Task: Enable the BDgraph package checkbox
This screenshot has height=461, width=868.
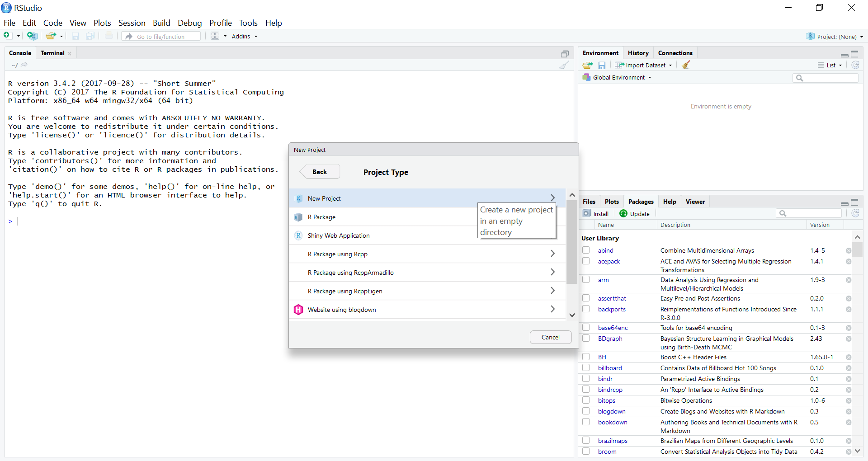Action: (x=586, y=339)
